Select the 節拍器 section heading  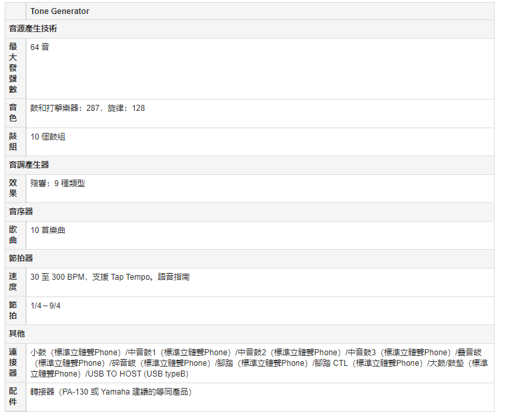[x=21, y=258]
